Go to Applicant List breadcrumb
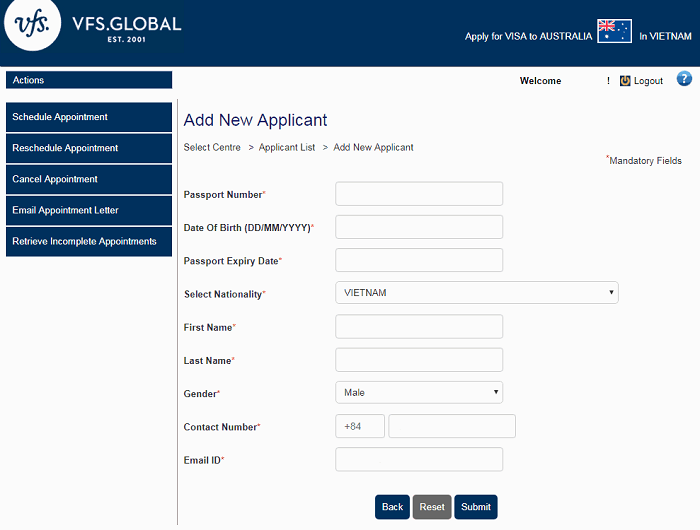 point(286,147)
